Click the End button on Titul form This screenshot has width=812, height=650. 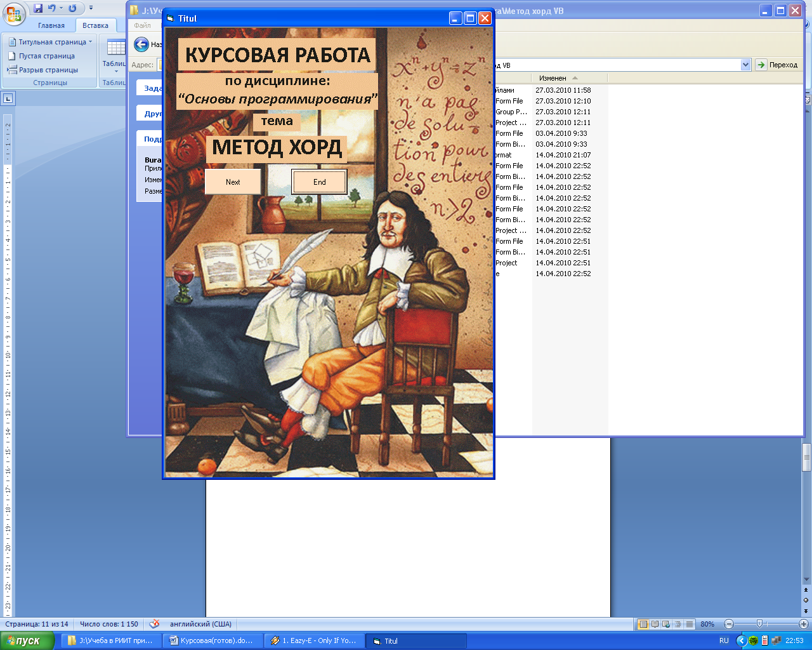pos(319,182)
